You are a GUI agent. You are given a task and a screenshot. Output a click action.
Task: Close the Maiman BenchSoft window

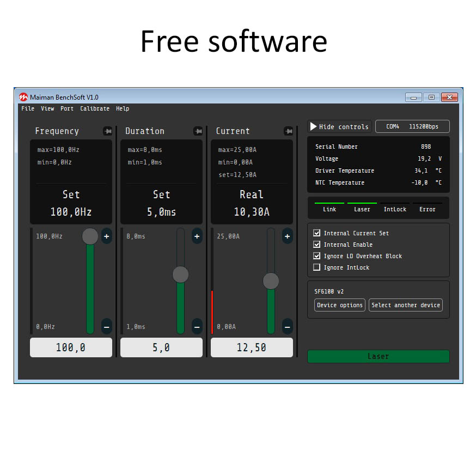pos(450,97)
